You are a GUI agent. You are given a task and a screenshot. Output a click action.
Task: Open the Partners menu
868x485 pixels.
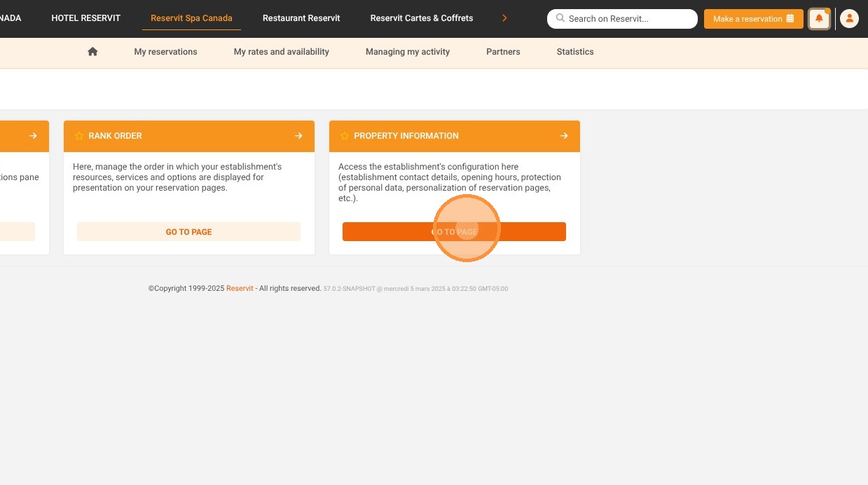click(503, 52)
